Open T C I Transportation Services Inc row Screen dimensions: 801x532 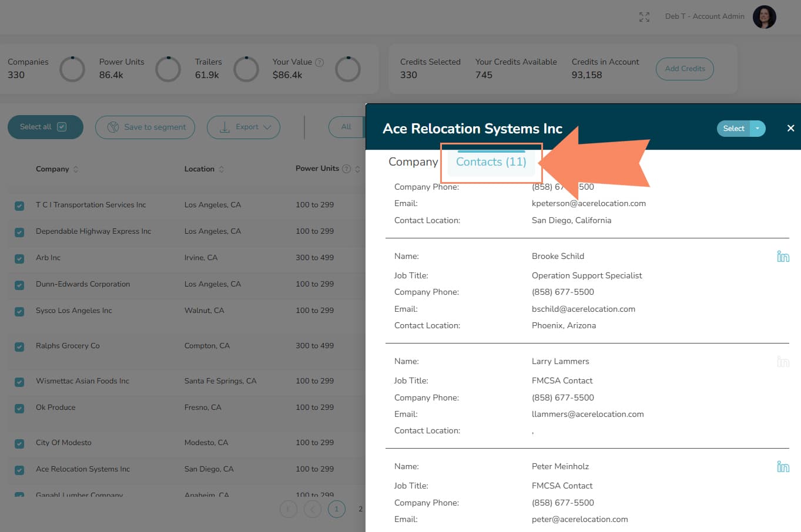(91, 205)
